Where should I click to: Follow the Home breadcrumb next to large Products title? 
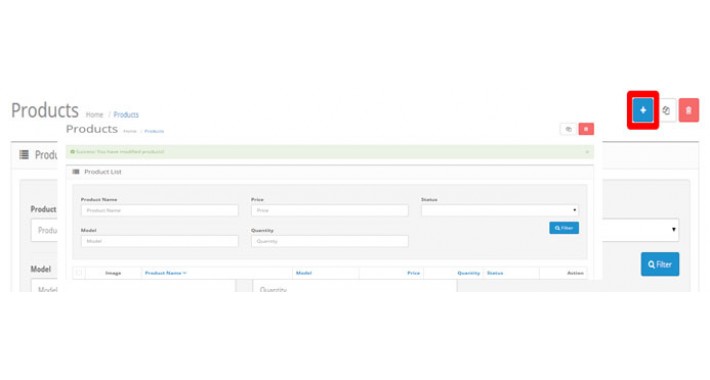point(95,115)
